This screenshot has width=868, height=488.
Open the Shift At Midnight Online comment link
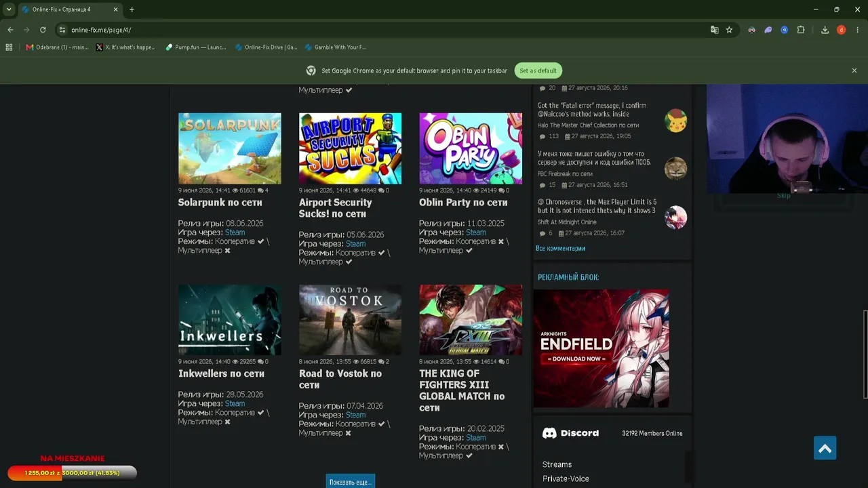(x=567, y=222)
